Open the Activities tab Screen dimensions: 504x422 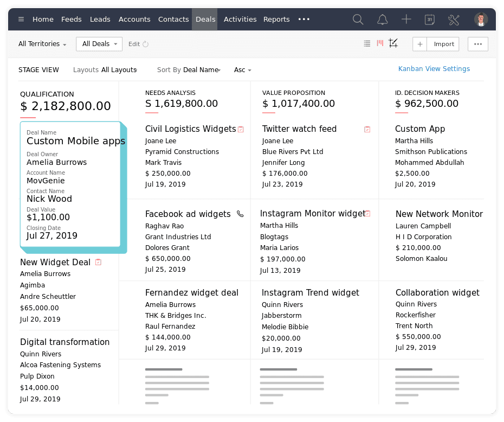pyautogui.click(x=240, y=20)
